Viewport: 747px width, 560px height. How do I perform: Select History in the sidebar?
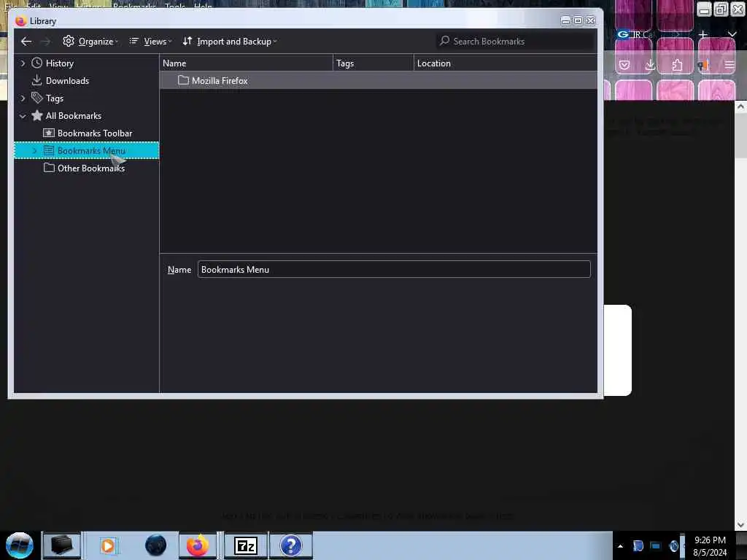(x=60, y=63)
